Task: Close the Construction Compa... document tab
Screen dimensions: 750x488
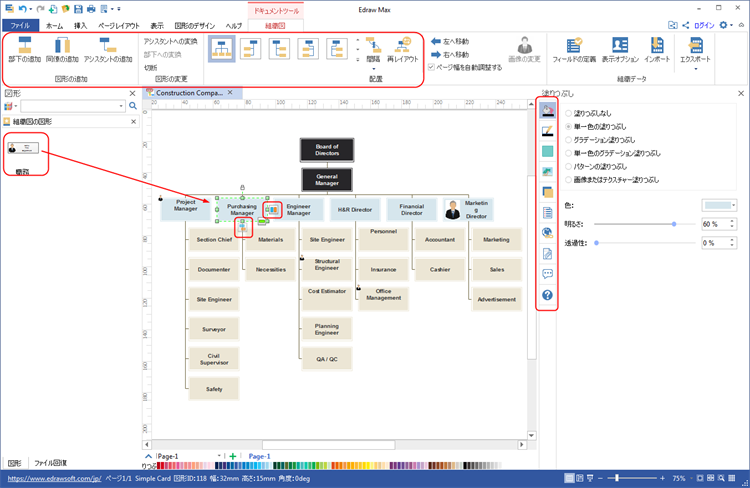Action: pos(230,92)
